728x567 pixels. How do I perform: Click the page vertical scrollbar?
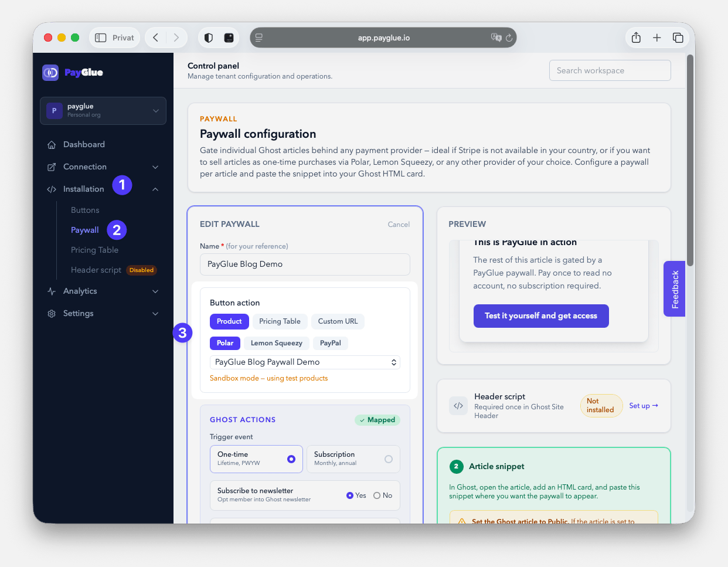coord(690,161)
